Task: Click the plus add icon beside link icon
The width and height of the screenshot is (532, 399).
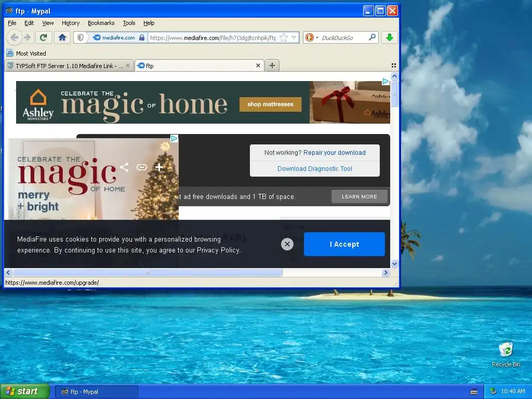Action: pos(159,167)
